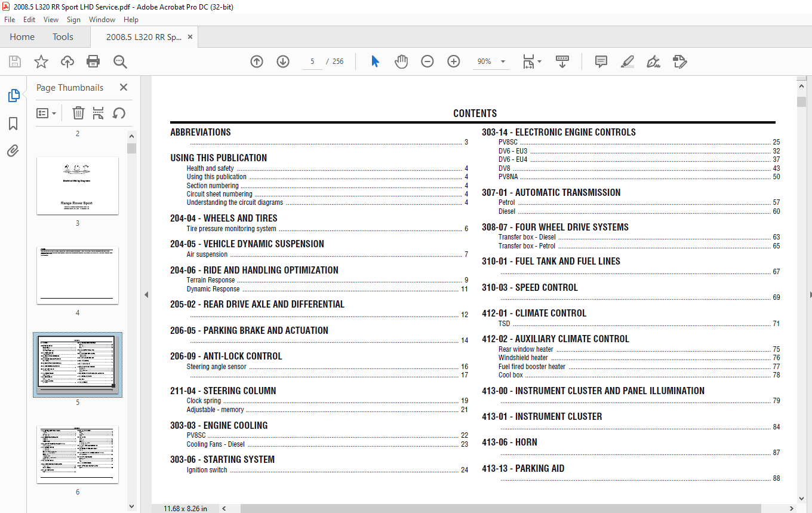The image size is (812, 513).
Task: Close the Page Thumbnails panel
Action: click(124, 87)
